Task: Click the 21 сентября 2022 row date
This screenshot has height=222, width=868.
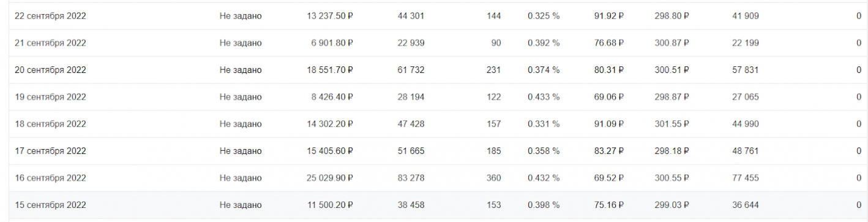Action: pos(50,43)
